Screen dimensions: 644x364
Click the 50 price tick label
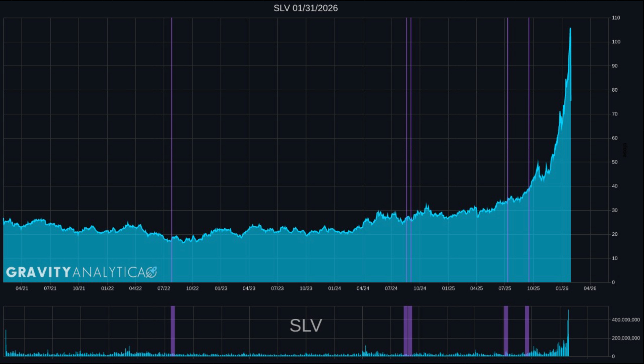[x=615, y=162]
